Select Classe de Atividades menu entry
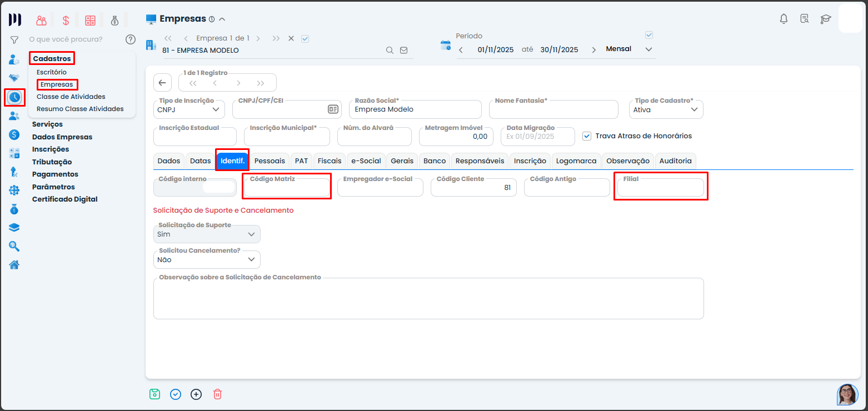This screenshot has width=868, height=411. click(71, 97)
